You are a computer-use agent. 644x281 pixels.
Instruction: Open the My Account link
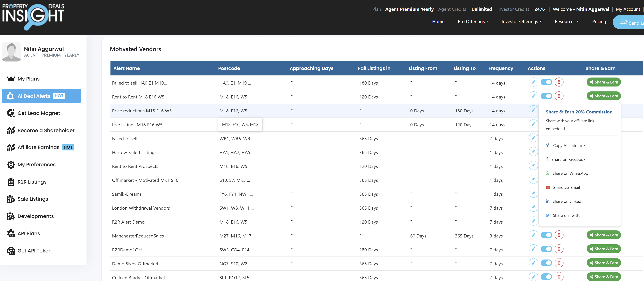tap(628, 9)
